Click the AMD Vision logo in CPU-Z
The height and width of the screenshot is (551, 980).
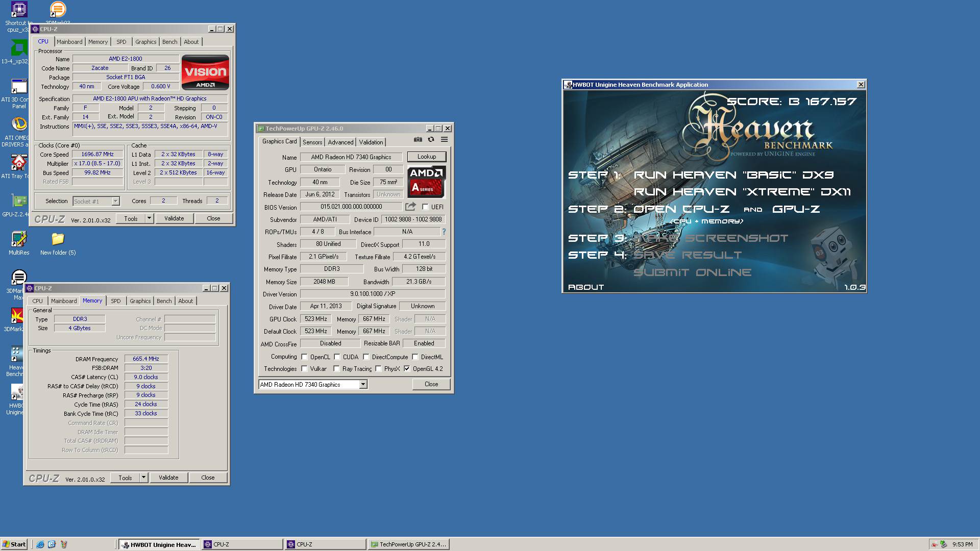[205, 72]
